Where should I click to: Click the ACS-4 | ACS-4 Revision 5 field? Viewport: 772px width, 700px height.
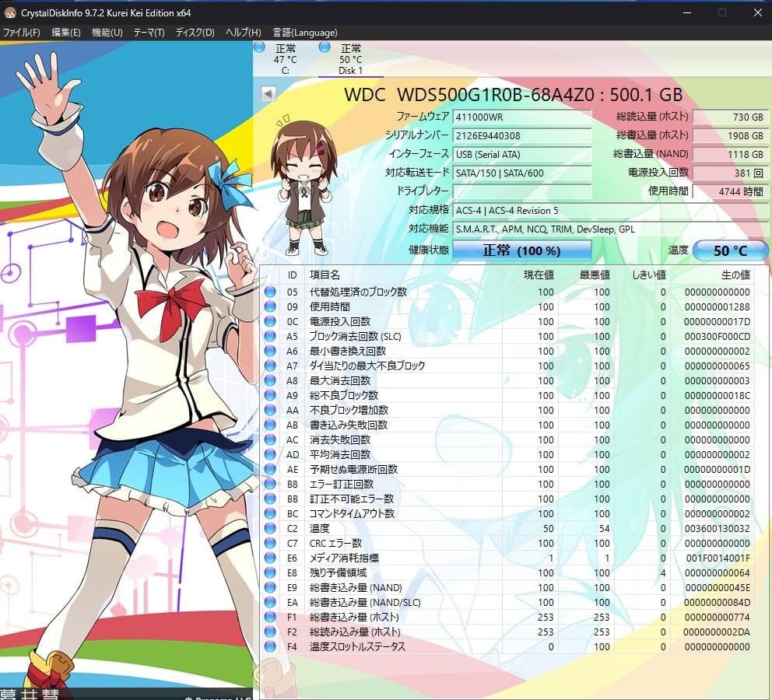point(610,211)
